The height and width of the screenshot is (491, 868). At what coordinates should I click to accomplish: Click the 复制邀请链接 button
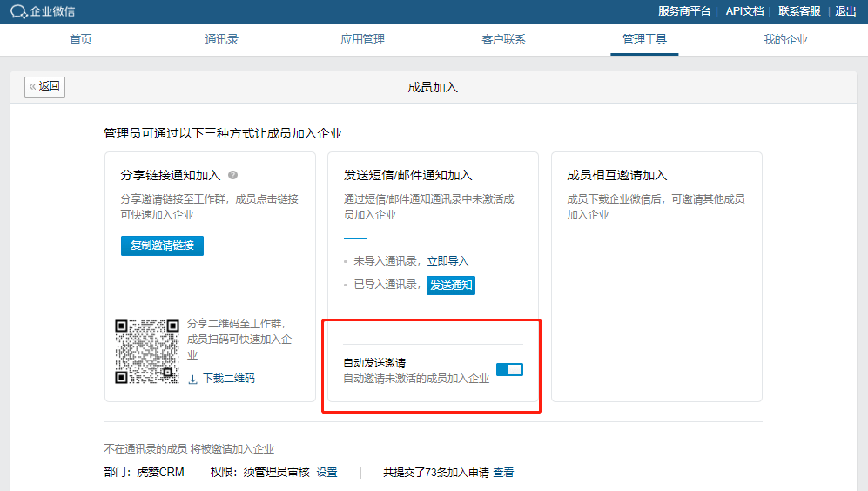162,245
